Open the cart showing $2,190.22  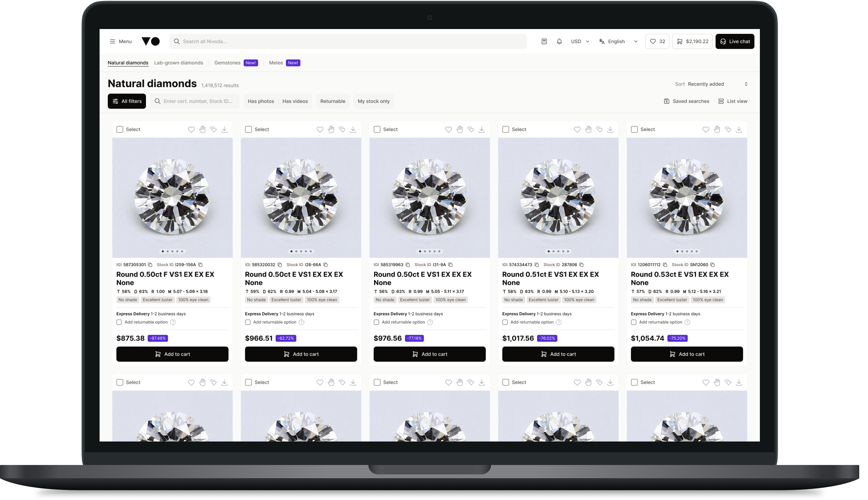tap(692, 41)
